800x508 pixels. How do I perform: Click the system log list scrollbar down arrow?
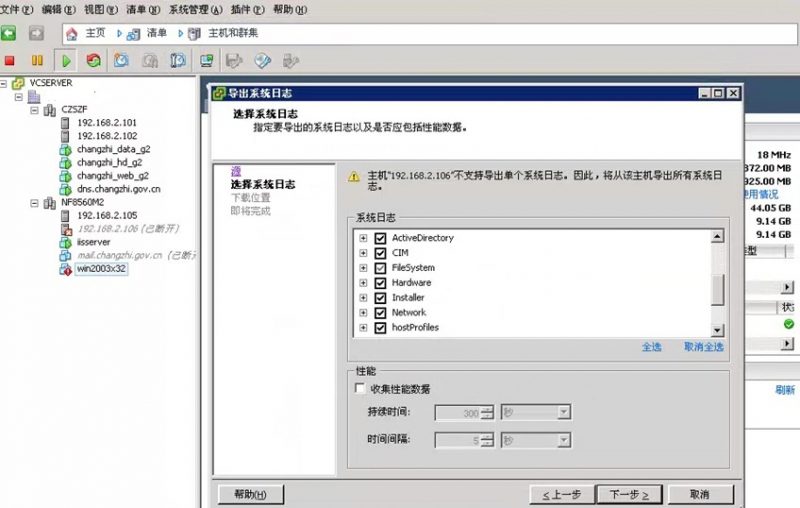tap(717, 330)
